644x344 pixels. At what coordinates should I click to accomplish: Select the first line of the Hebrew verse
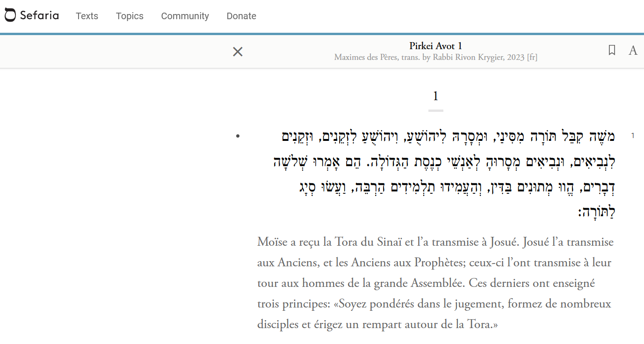(x=448, y=137)
